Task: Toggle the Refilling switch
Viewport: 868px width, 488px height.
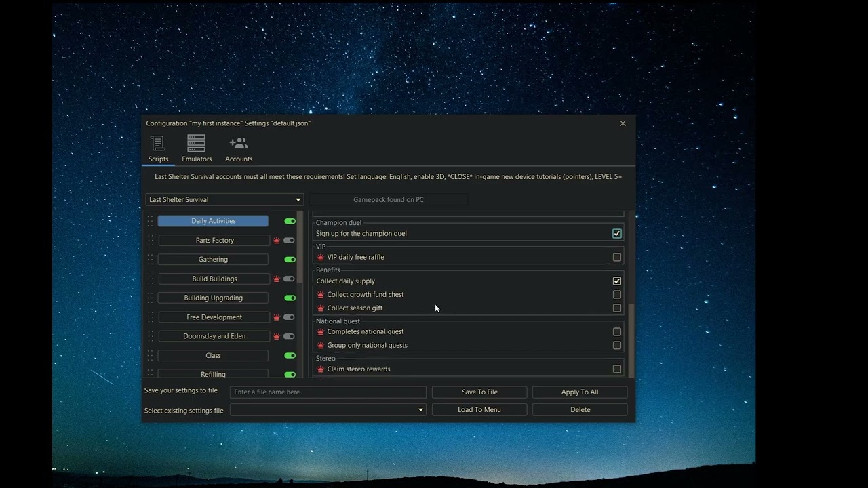Action: pos(290,374)
